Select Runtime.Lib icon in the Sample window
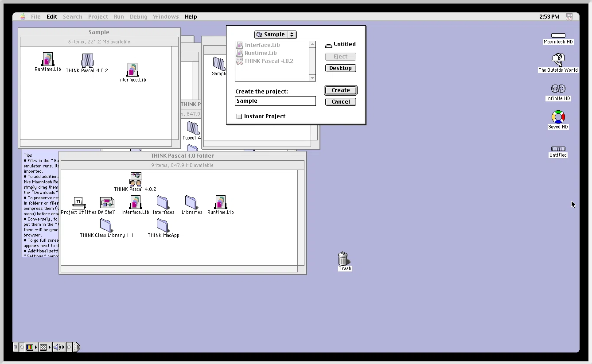This screenshot has width=592, height=364. pos(47,60)
